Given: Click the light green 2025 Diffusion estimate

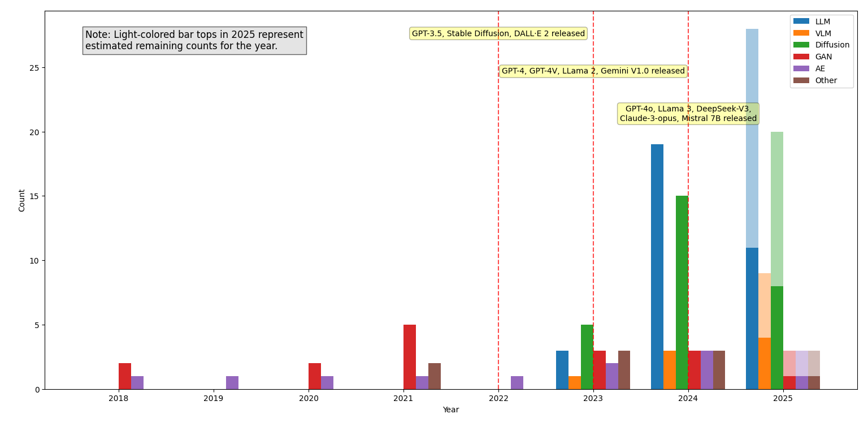Looking at the screenshot, I should [777, 209].
